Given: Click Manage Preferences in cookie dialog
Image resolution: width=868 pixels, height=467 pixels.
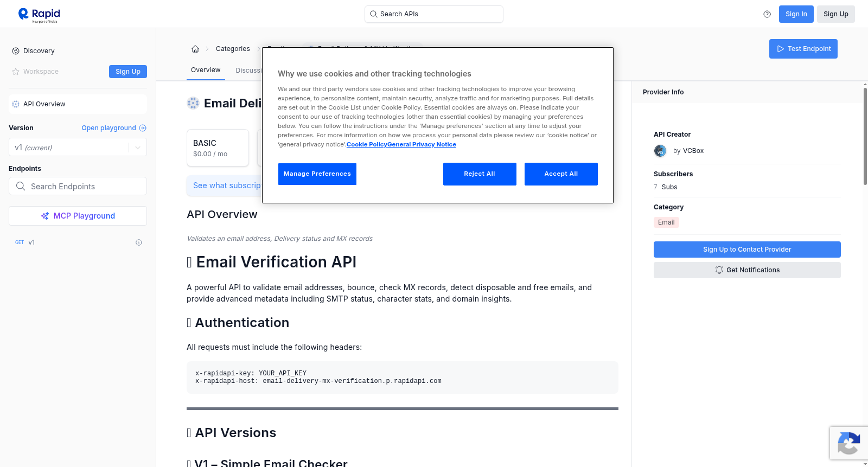Looking at the screenshot, I should (x=317, y=174).
